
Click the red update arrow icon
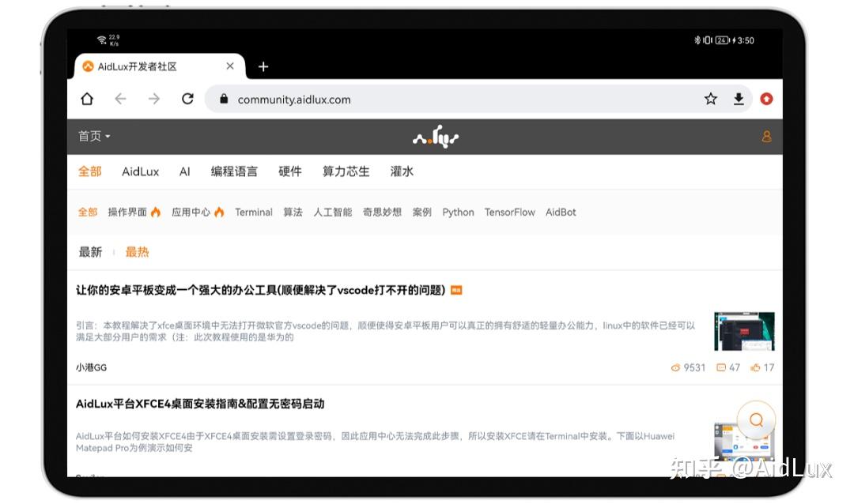tap(766, 99)
